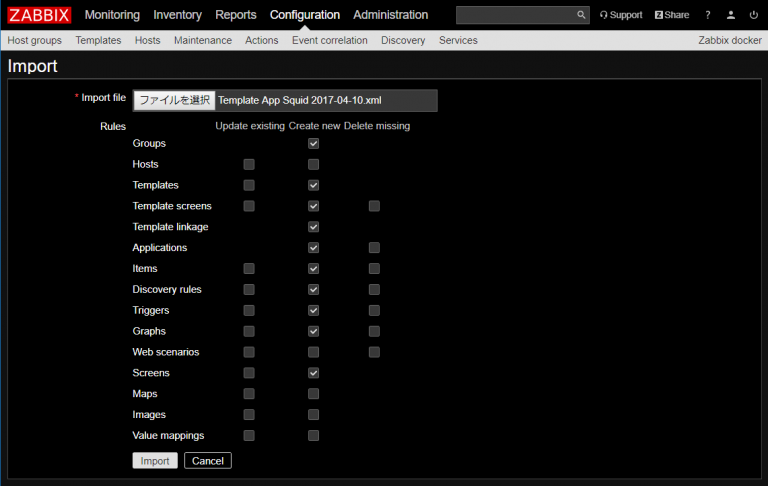Open the Reports menu
The image size is (768, 486).
[x=236, y=15]
